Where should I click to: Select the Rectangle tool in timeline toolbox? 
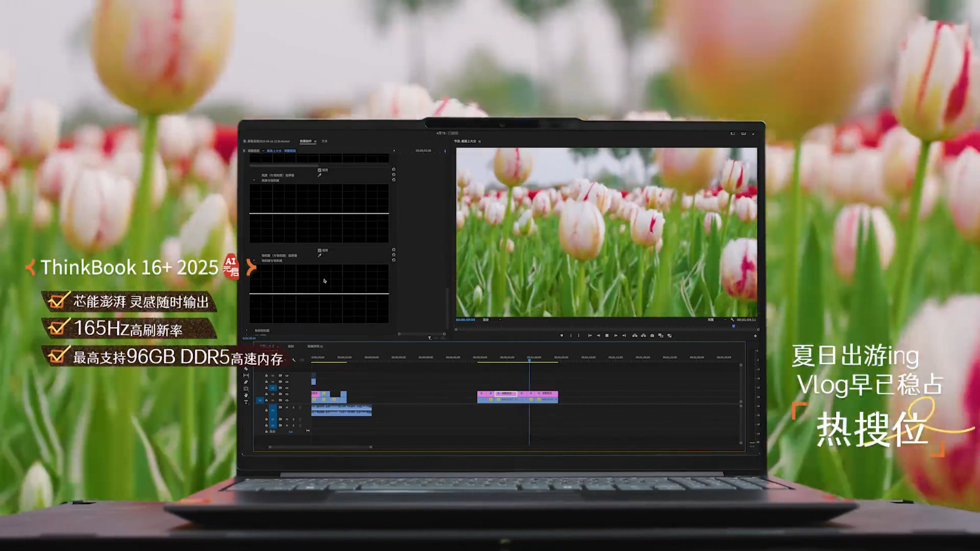tap(246, 389)
